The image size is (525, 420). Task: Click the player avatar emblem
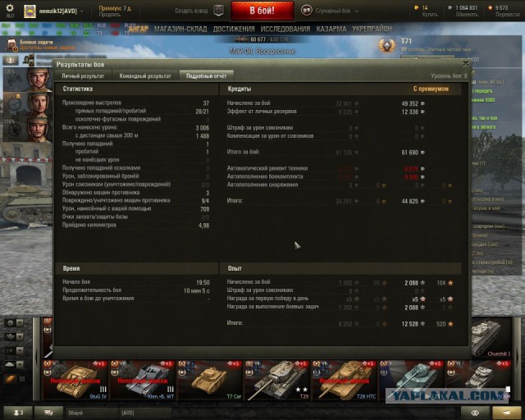coord(30,11)
